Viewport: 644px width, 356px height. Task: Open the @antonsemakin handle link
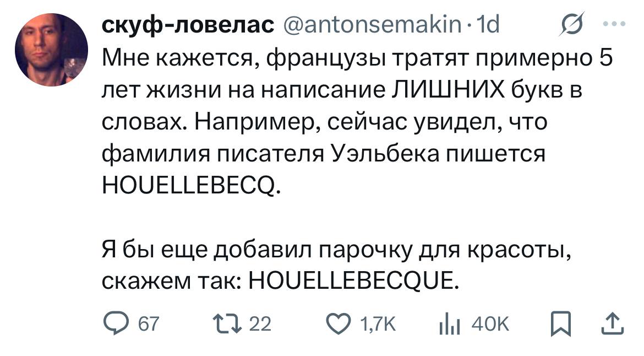pyautogui.click(x=370, y=25)
